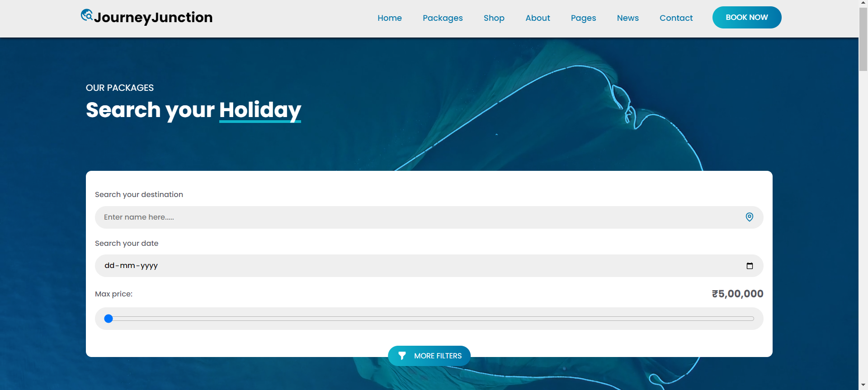
Task: Click the JourneyJunction brand name text
Action: click(153, 18)
